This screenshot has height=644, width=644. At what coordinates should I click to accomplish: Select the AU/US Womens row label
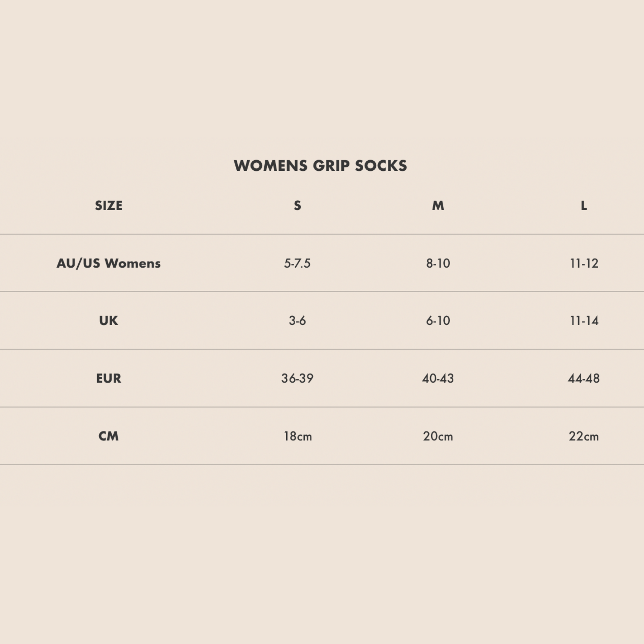pos(109,263)
